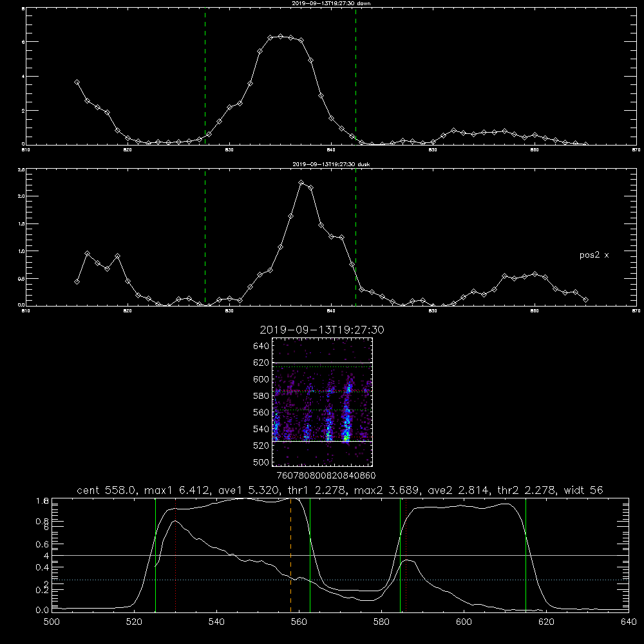Viewport: 644px width, 644px height.
Task: Click the red dotted line near 530 in bottom plot
Action: coord(175,555)
